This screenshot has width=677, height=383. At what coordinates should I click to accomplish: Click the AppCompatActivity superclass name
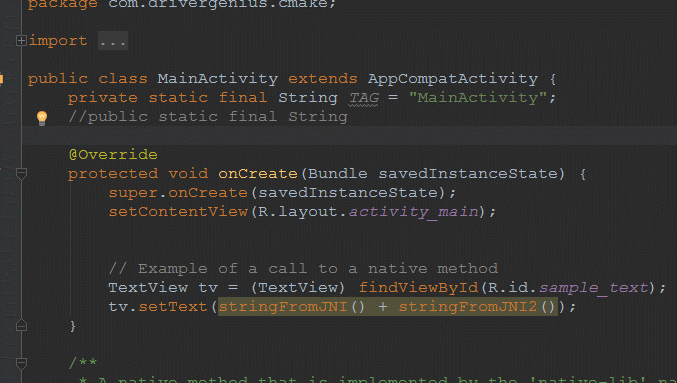452,79
